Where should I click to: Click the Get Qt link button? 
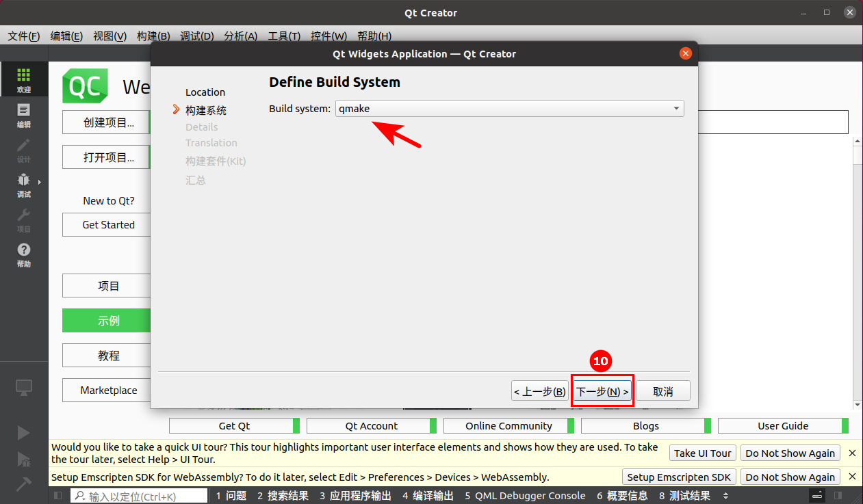coord(234,425)
